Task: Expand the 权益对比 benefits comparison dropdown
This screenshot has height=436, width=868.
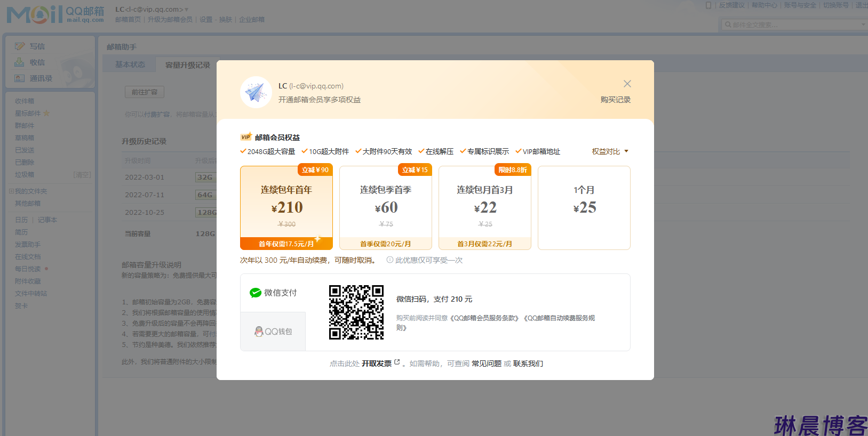Action: pyautogui.click(x=610, y=151)
